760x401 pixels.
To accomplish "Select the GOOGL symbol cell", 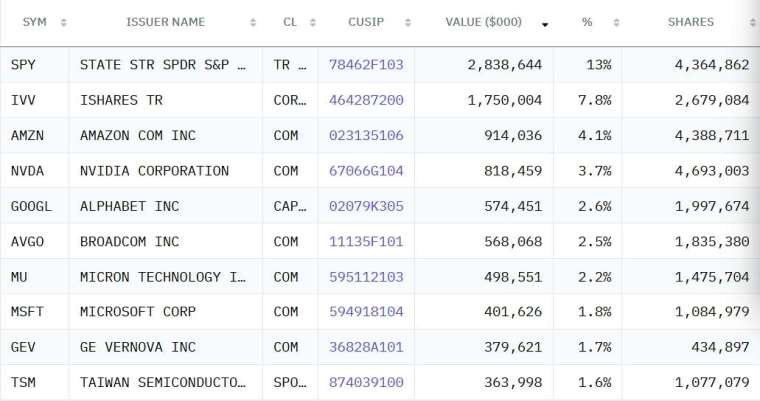I will coord(34,206).
